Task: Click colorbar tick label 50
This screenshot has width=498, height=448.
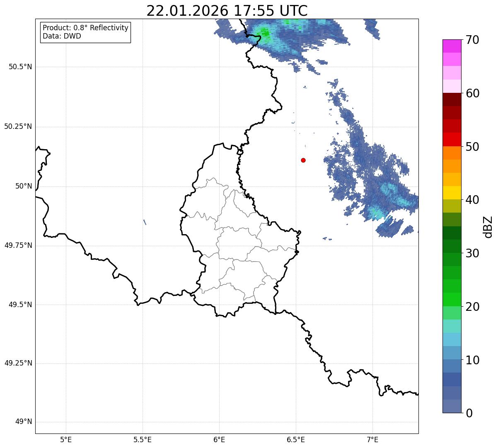Action: tap(472, 147)
